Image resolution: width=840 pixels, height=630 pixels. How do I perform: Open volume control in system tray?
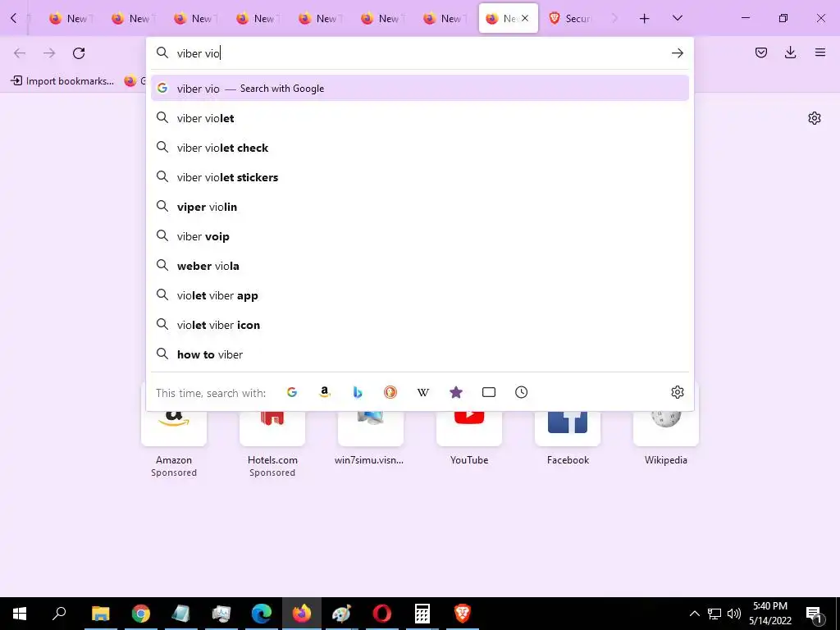[734, 614]
